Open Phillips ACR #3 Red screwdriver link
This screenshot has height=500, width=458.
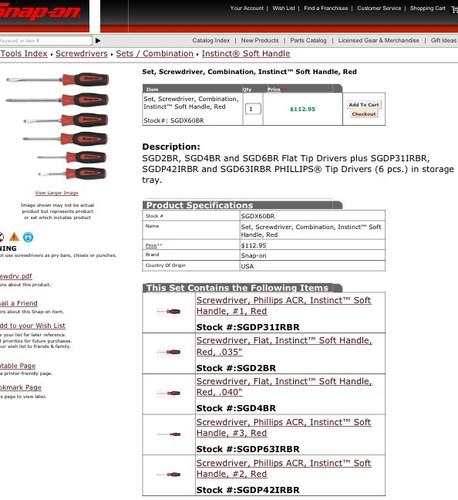click(284, 428)
